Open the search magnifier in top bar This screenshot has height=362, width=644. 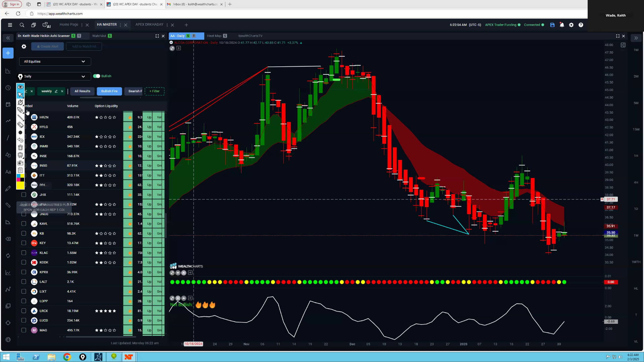[22, 25]
